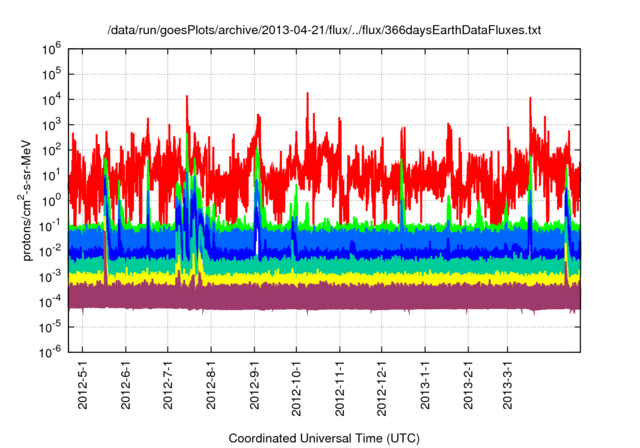
Task: Click the x-axis date label 2012-6-1
Action: point(126,385)
